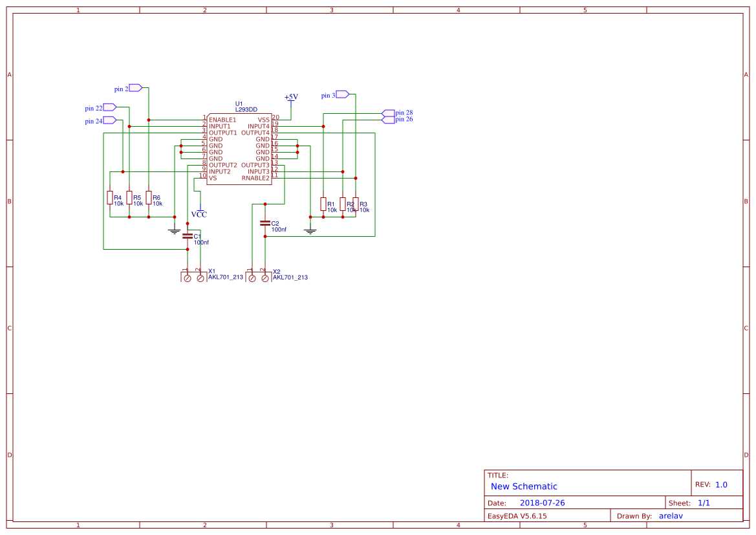
Task: Select the X1 terminal block connector
Action: pyautogui.click(x=194, y=276)
